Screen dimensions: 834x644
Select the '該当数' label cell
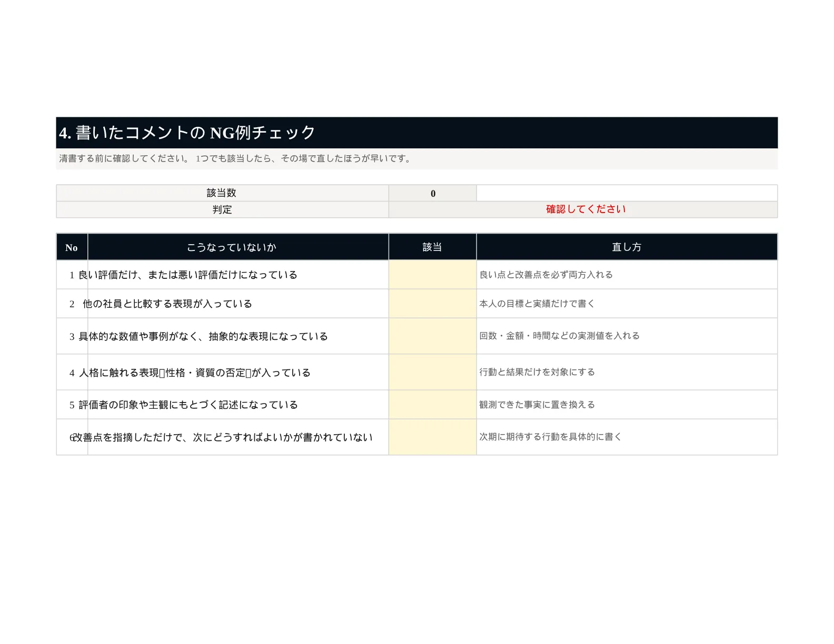click(x=222, y=193)
